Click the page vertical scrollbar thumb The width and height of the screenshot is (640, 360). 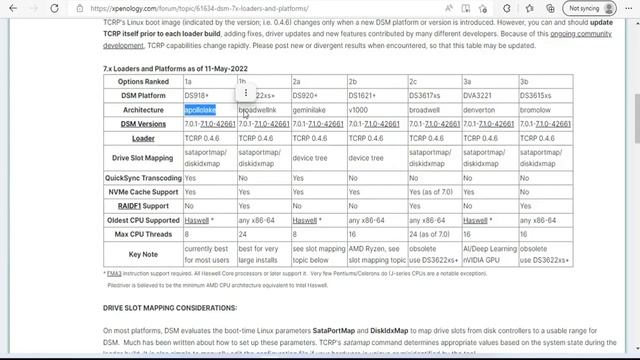coord(637,118)
